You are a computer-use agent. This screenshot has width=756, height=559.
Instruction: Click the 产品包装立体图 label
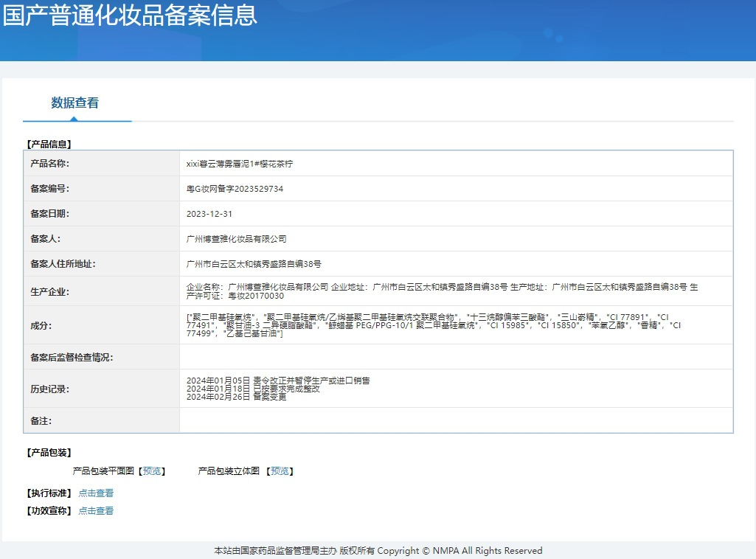click(229, 471)
